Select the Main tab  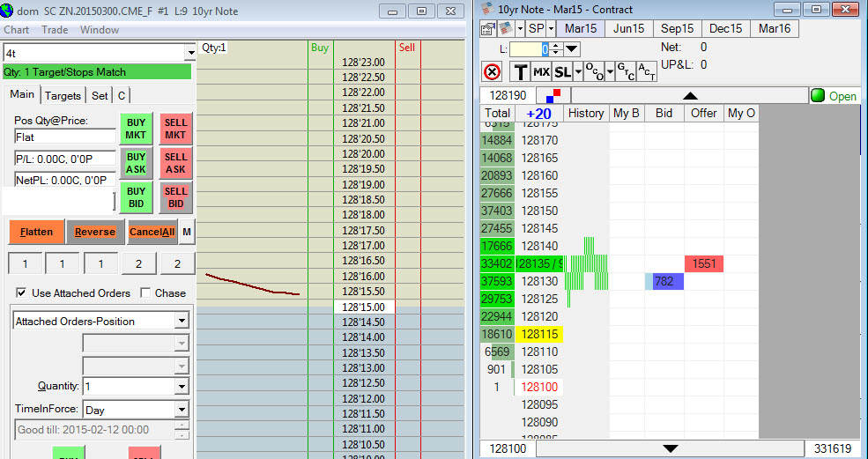click(22, 94)
